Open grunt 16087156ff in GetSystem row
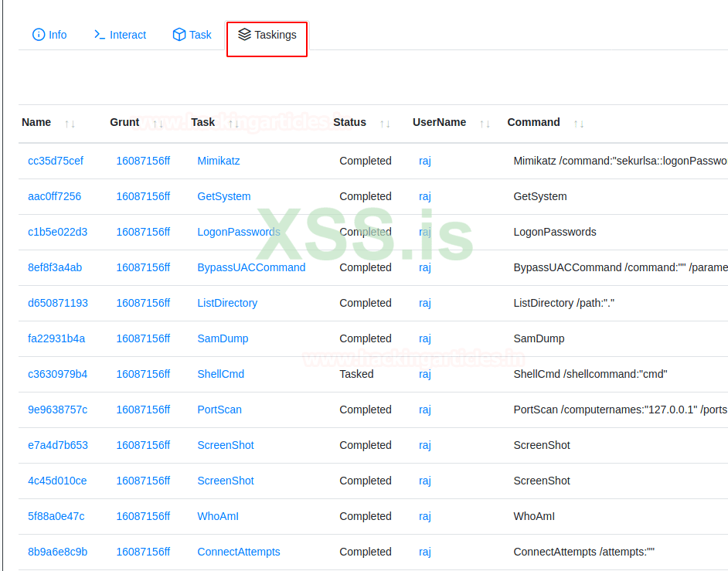 (x=143, y=196)
